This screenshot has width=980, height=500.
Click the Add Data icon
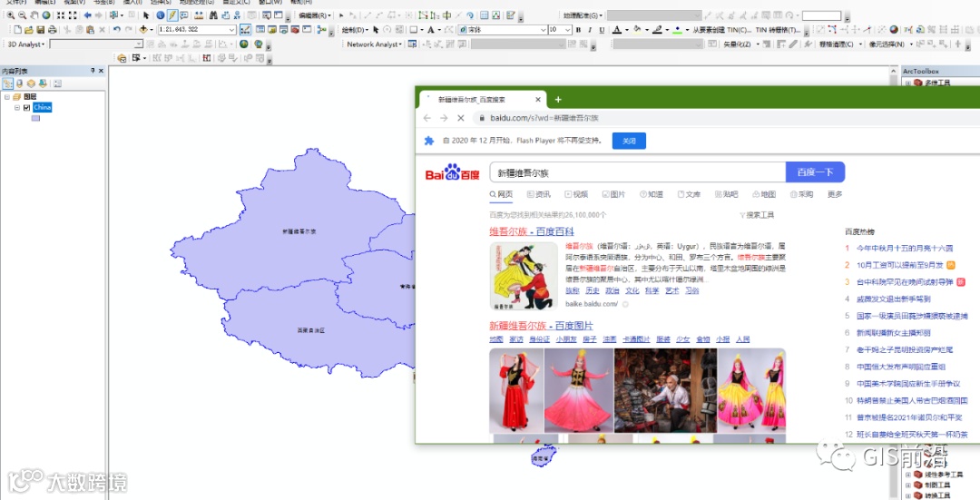(x=143, y=29)
